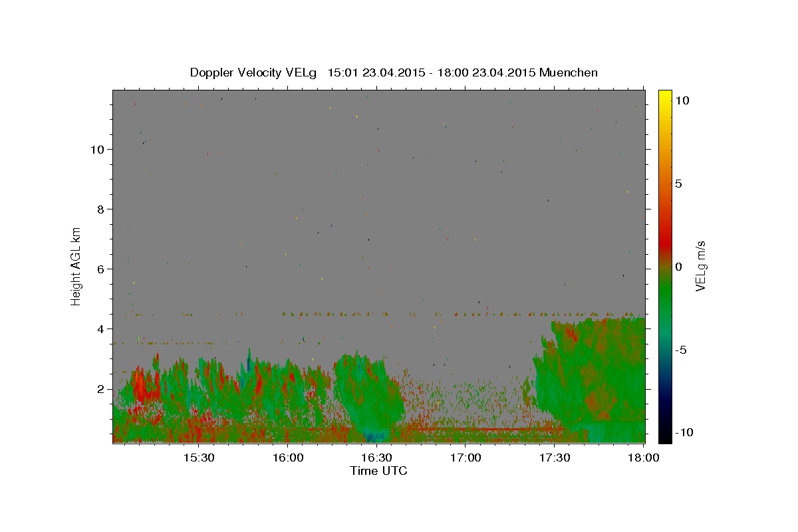Click the colorbar tick value 0
This screenshot has height=532, width=798.
coord(678,267)
